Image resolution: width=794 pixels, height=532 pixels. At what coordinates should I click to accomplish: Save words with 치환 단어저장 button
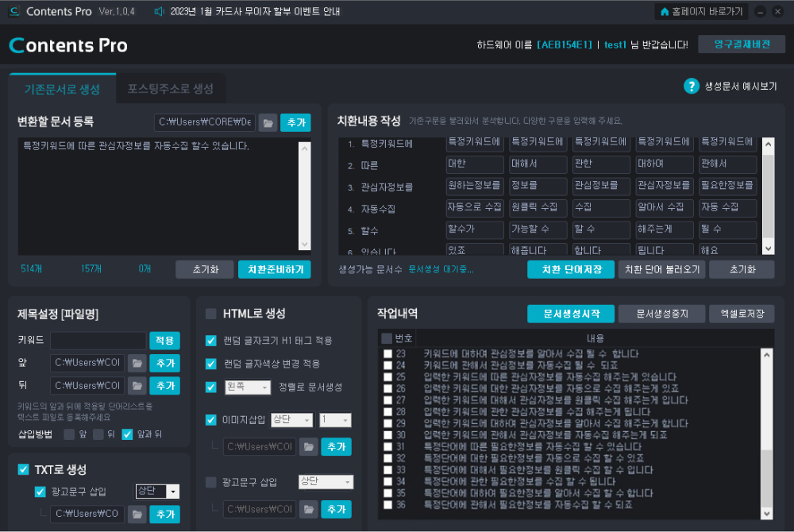(x=571, y=270)
